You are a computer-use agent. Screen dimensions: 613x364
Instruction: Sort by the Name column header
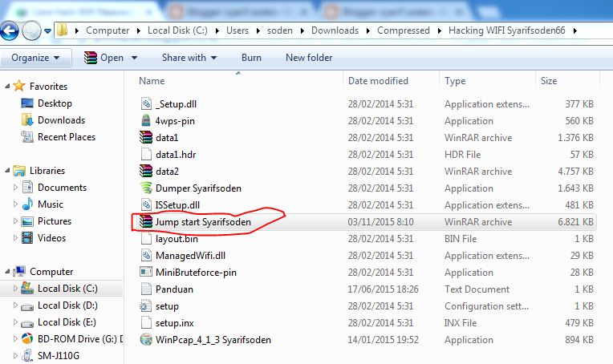tap(152, 81)
